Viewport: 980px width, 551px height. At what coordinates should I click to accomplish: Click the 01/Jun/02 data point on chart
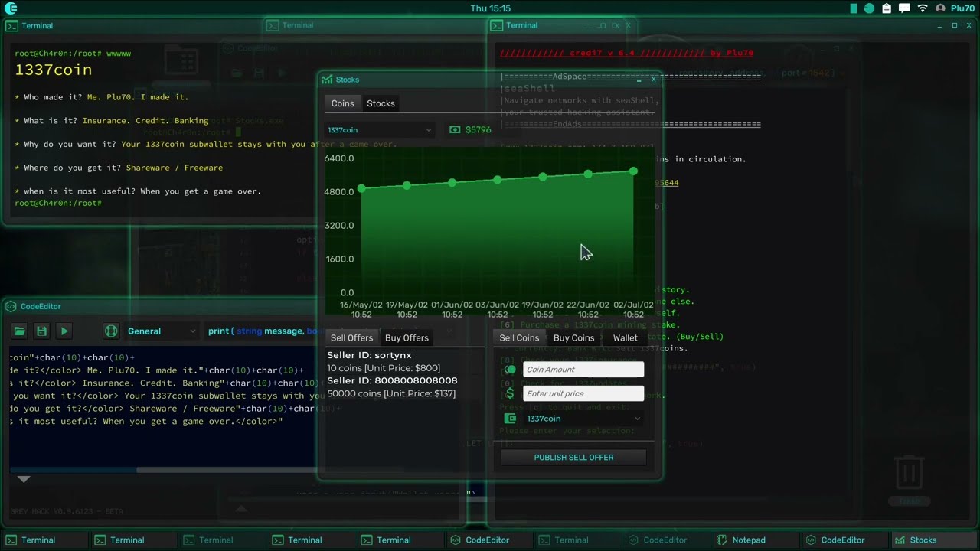[452, 182]
